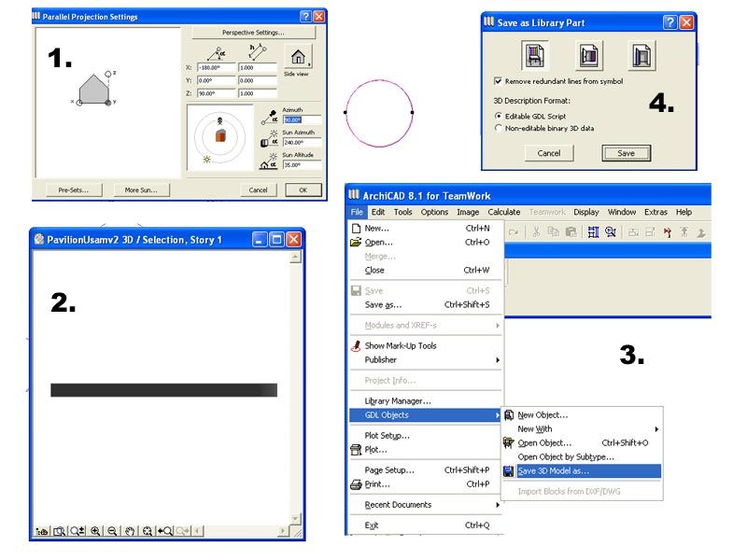
Task: Click the Sun Azimuth input field
Action: [x=302, y=142]
